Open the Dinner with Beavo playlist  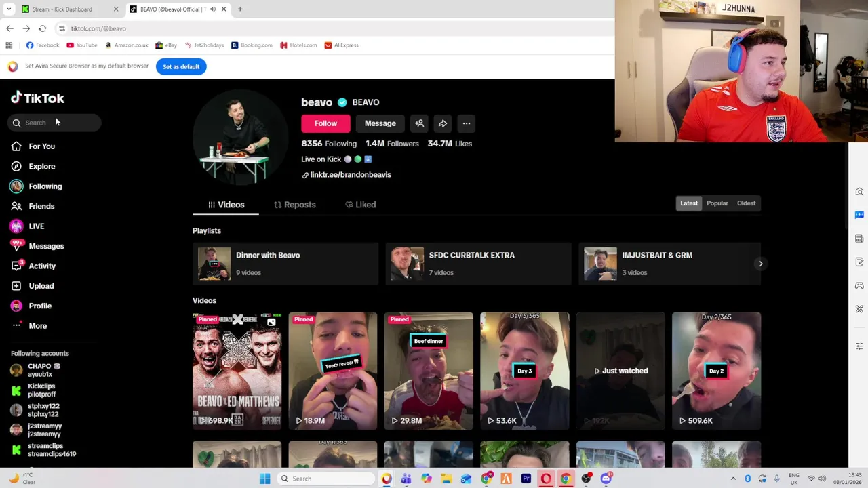click(285, 264)
